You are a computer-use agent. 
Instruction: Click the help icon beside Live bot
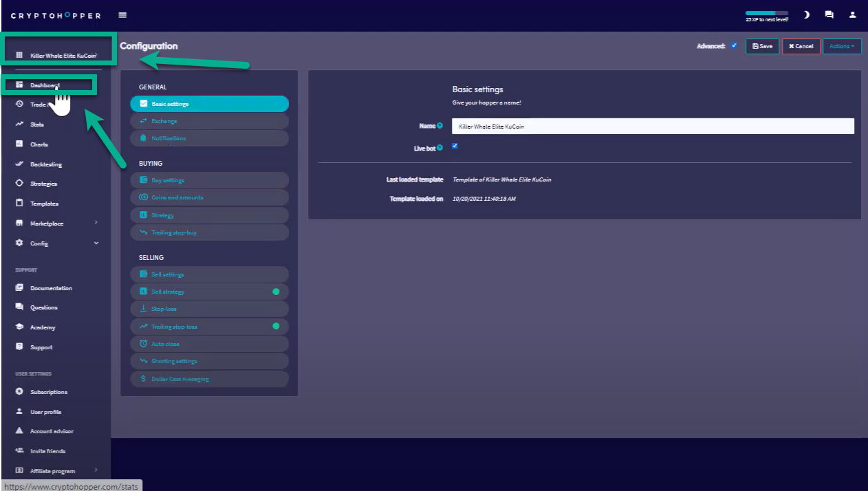[440, 149]
